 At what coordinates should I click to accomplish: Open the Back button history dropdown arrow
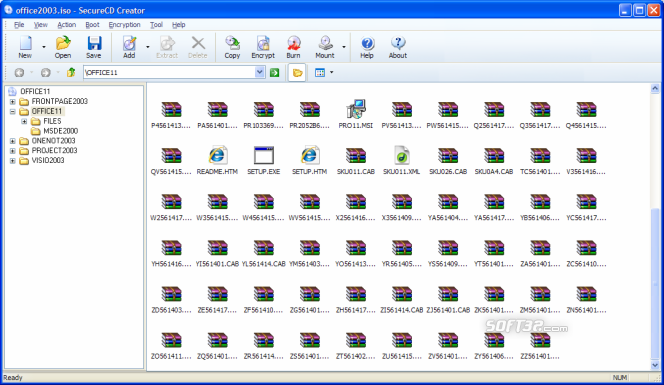pos(31,72)
